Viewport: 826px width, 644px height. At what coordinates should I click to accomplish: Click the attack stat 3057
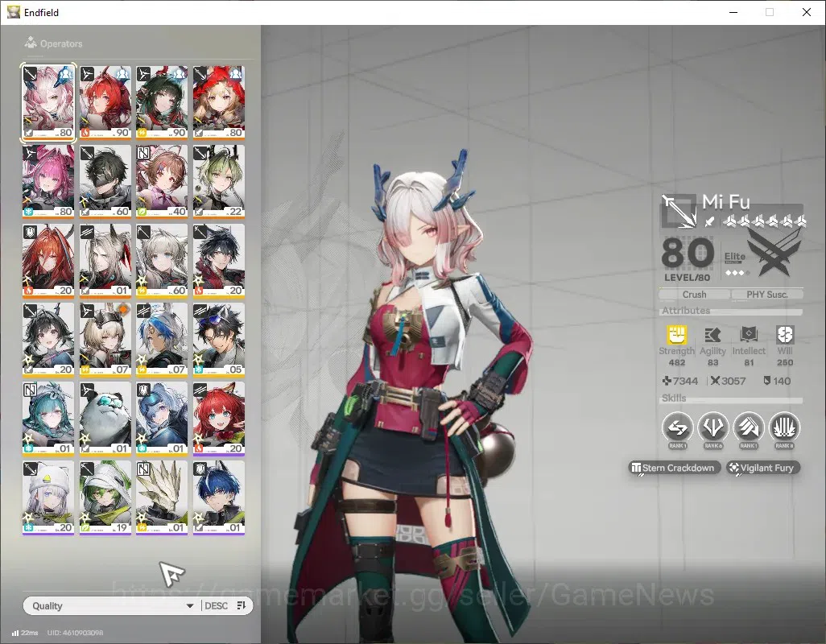tap(728, 381)
